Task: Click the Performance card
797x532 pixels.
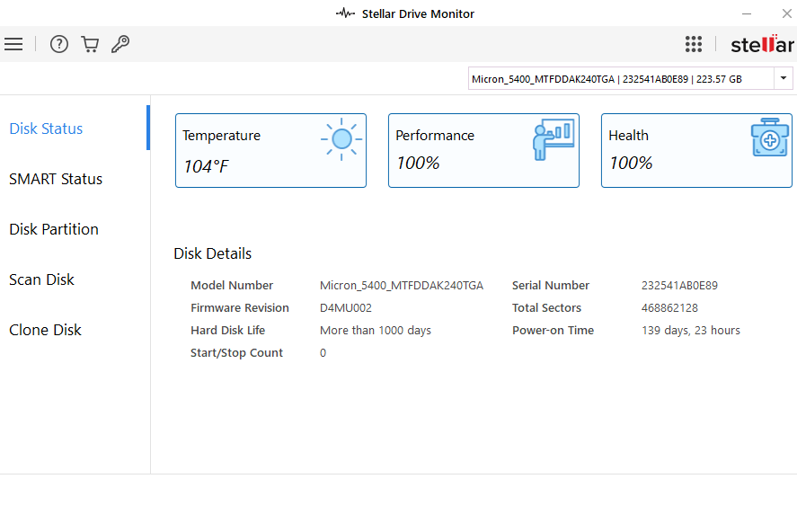Action: [x=484, y=150]
